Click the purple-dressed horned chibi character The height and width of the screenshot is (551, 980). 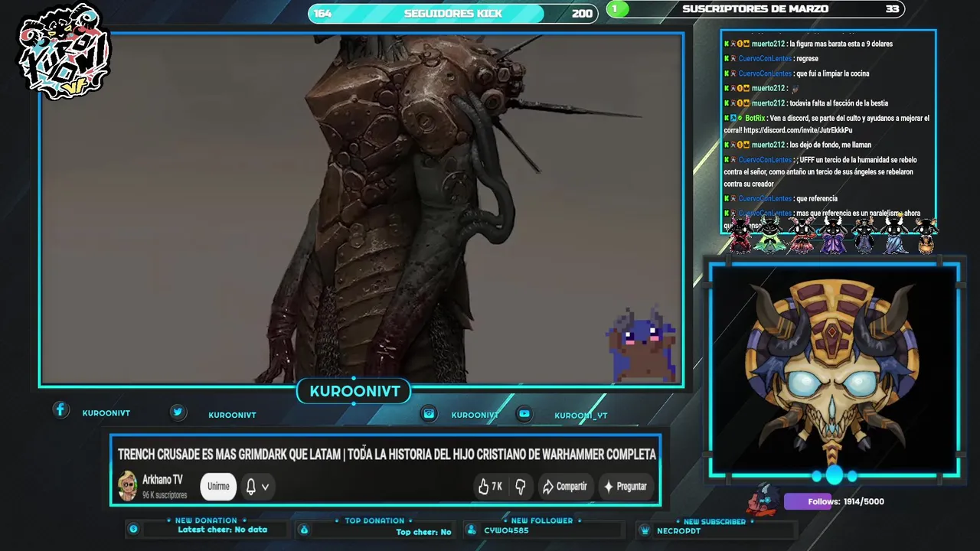point(833,235)
